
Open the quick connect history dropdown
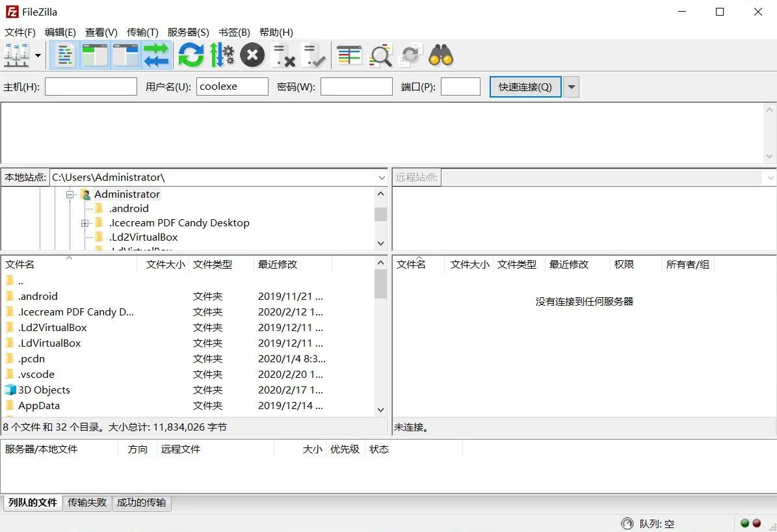[x=572, y=86]
